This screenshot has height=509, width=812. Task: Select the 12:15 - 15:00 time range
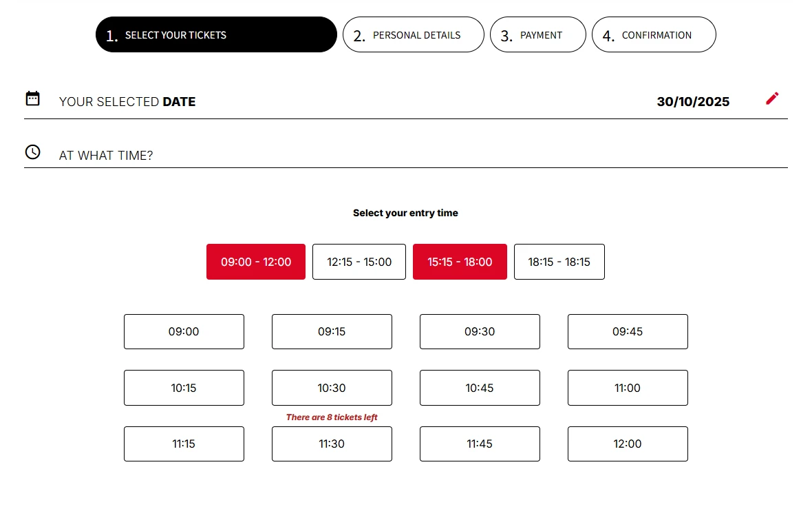[x=359, y=262]
